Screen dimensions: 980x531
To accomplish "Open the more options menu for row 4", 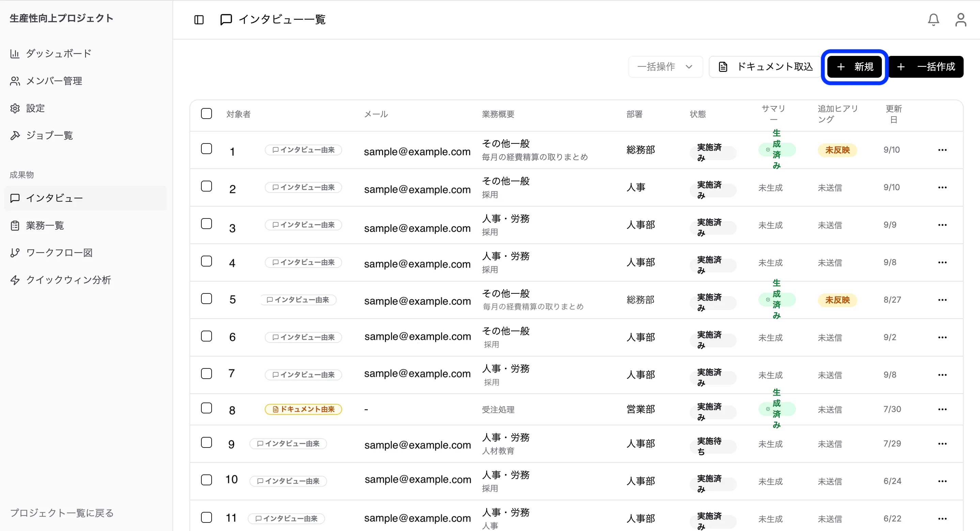I will coord(942,262).
